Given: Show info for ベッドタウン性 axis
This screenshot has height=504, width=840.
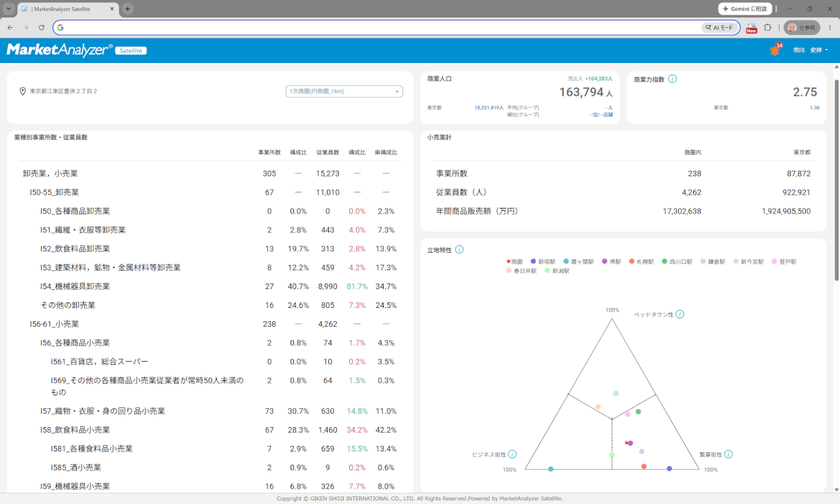Looking at the screenshot, I should (x=680, y=314).
